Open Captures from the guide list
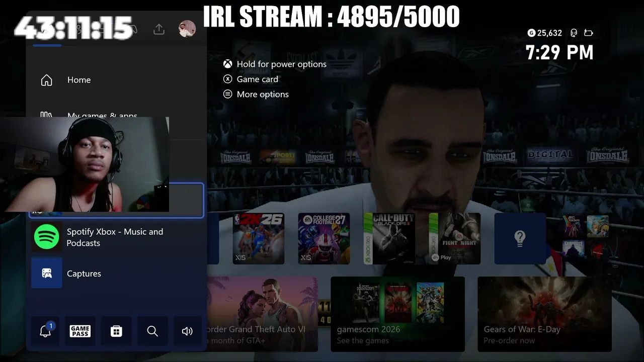This screenshot has height=362, width=644. pos(116,274)
